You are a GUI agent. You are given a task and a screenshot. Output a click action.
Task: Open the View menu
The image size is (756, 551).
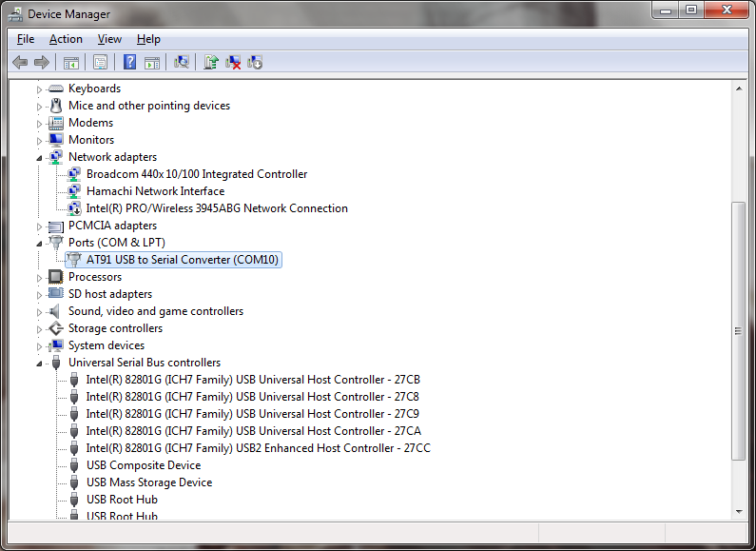tap(109, 39)
